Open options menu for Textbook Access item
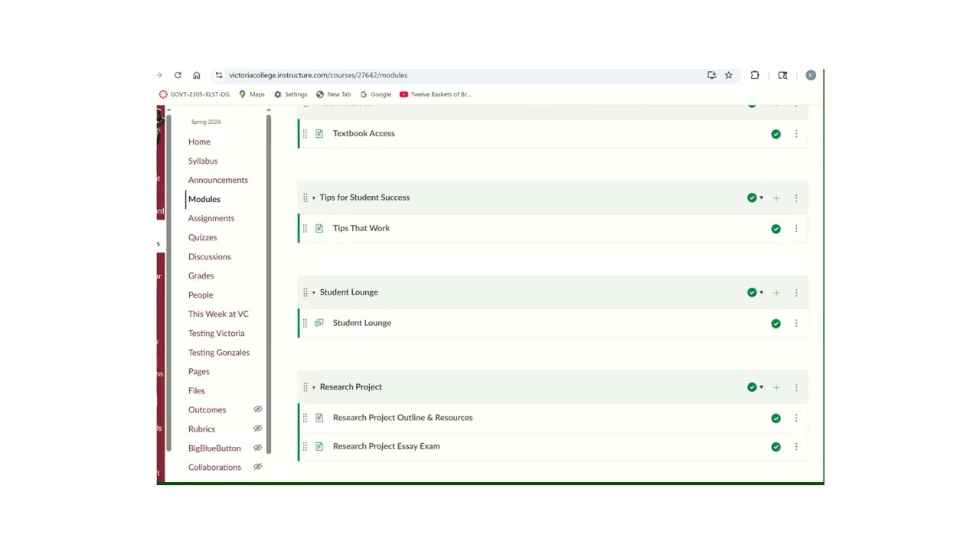Image resolution: width=980 pixels, height=551 pixels. point(796,134)
